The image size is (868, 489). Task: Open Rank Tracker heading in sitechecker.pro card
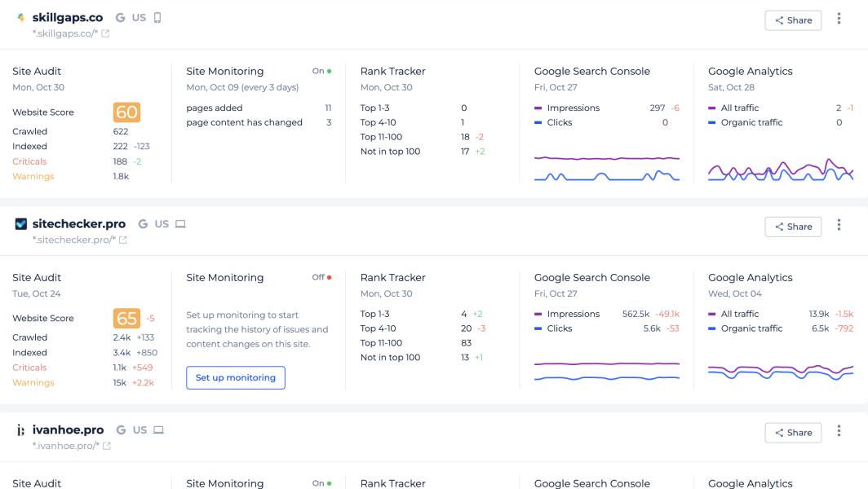pyautogui.click(x=393, y=278)
